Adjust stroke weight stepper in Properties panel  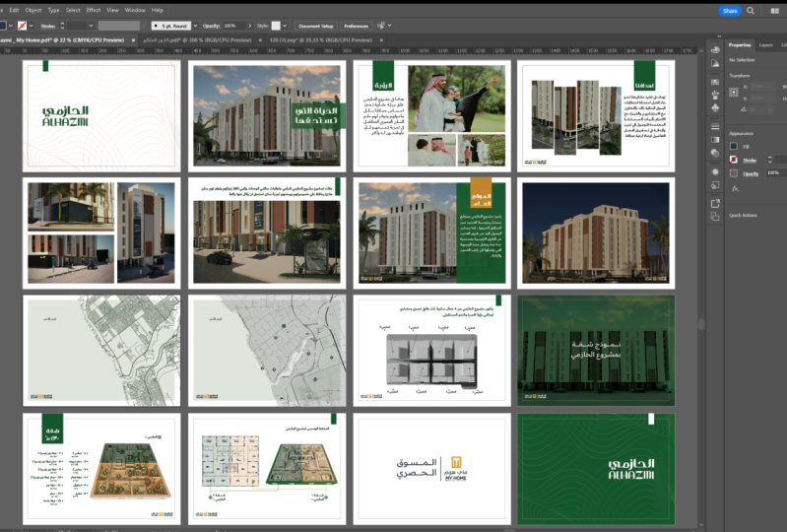click(770, 160)
